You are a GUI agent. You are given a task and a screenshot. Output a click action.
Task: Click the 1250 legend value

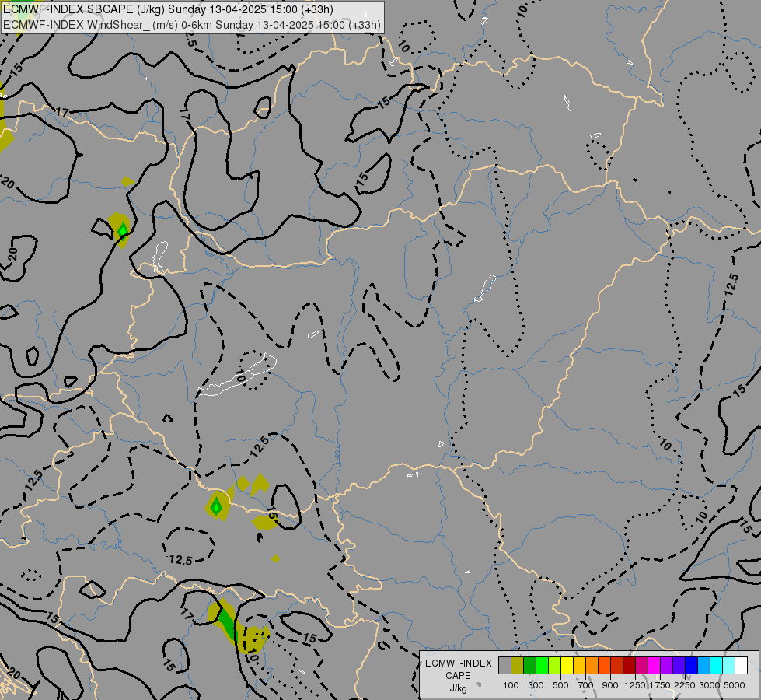coord(635,685)
